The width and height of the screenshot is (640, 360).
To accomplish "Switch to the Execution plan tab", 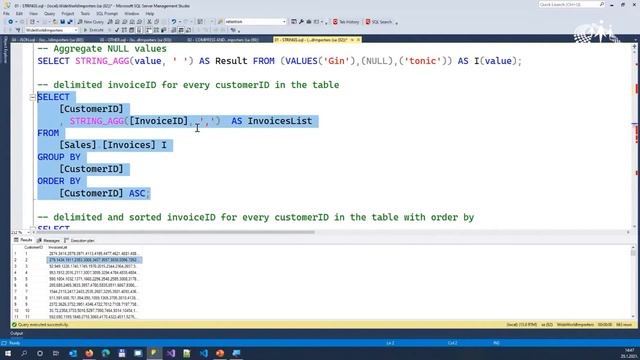I will (79, 240).
